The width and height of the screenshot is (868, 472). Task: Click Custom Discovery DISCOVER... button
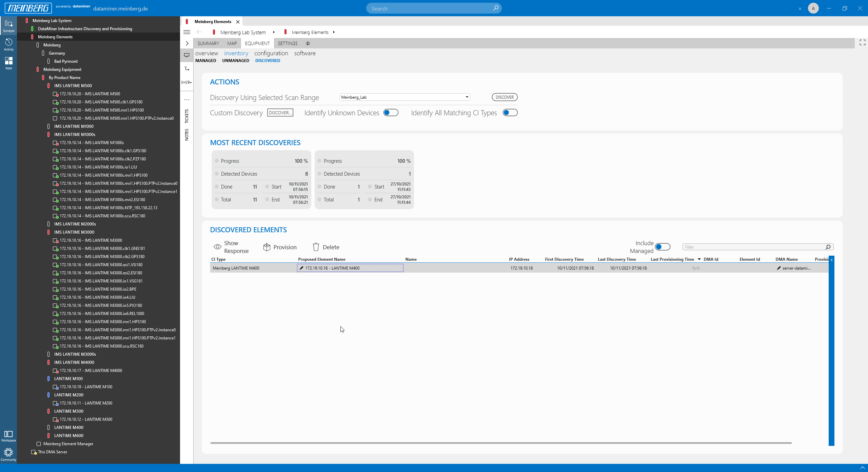click(x=280, y=113)
